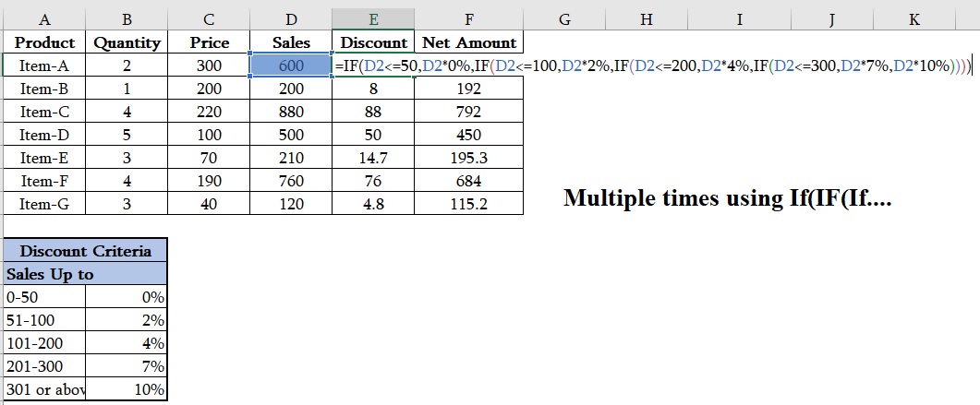Screen dimensions: 980x405
Task: Select the 201-300 criteria range cell
Action: pos(44,366)
